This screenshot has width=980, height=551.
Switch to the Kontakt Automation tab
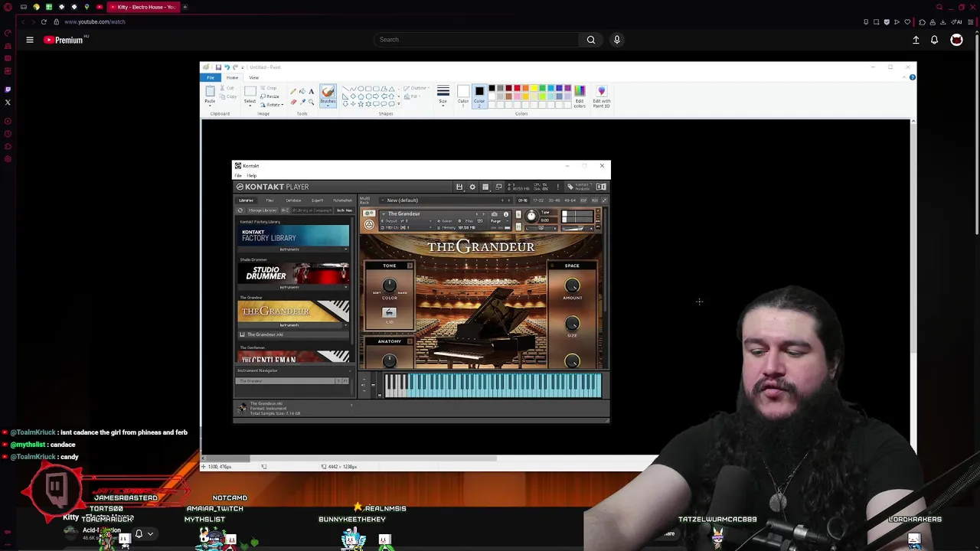(x=342, y=201)
